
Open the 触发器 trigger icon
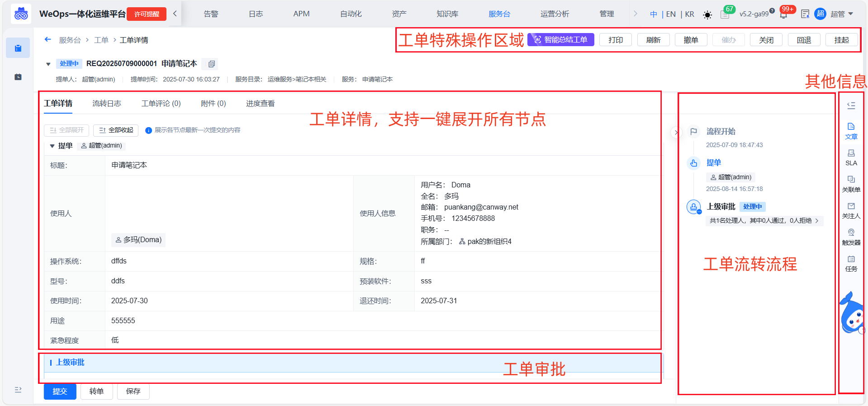851,236
